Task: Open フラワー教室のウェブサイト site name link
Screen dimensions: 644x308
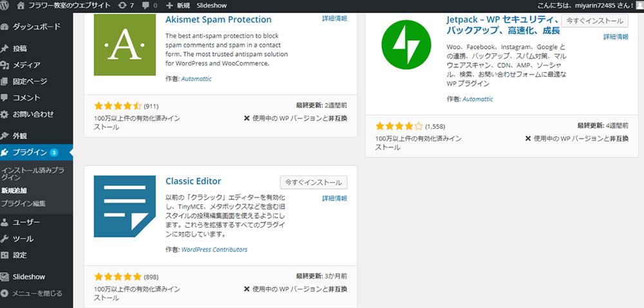Action: [70, 6]
